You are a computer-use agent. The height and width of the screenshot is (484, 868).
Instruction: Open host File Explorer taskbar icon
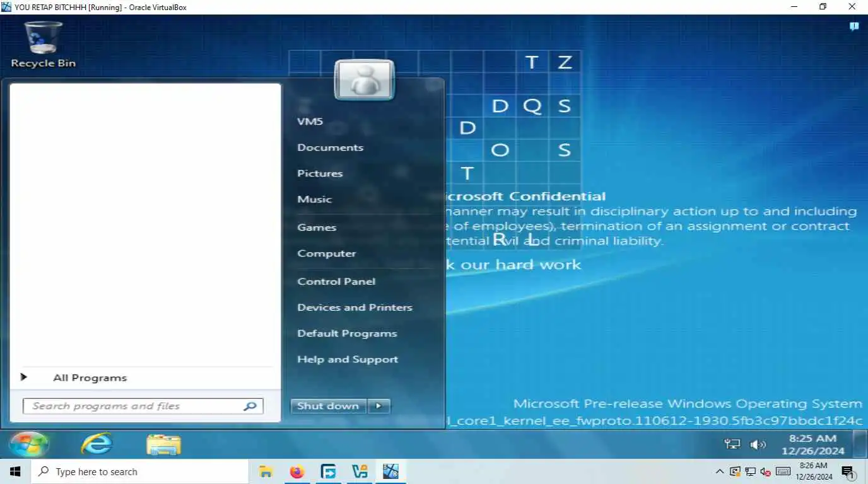click(x=266, y=471)
